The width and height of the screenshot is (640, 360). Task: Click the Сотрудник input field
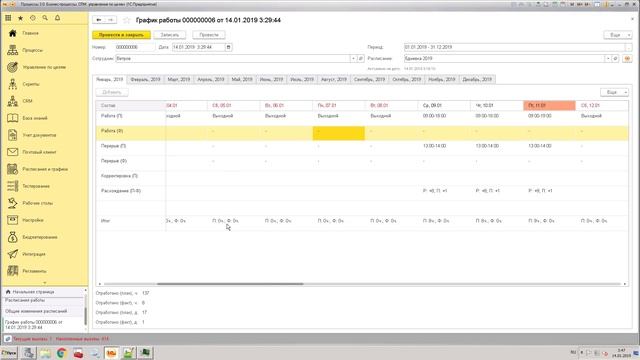(233, 59)
